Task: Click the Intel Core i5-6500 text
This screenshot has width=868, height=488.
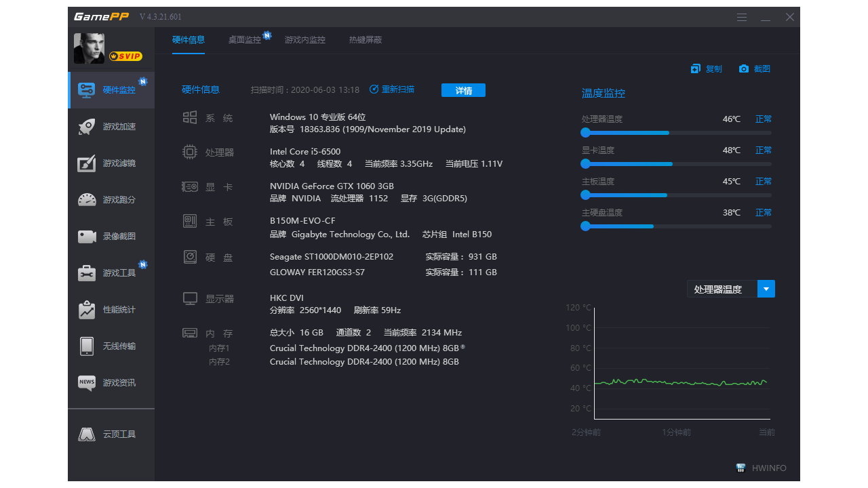Action: (305, 152)
